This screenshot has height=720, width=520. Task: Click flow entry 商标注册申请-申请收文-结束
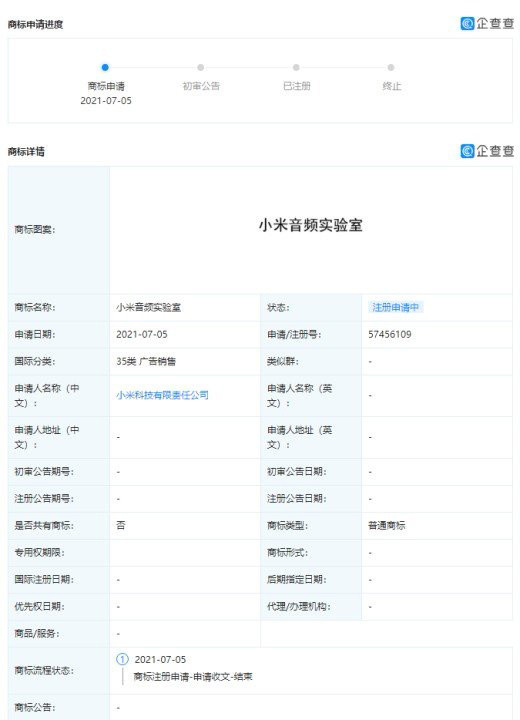(193, 676)
